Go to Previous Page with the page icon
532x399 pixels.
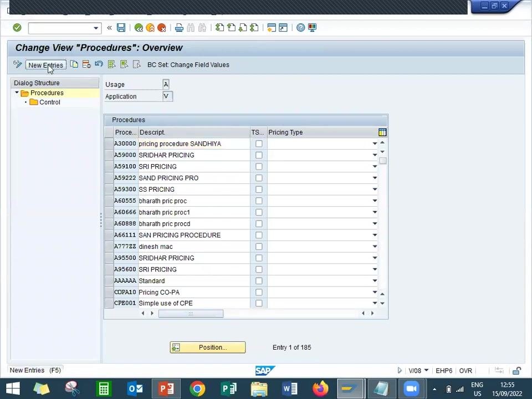pyautogui.click(x=232, y=28)
